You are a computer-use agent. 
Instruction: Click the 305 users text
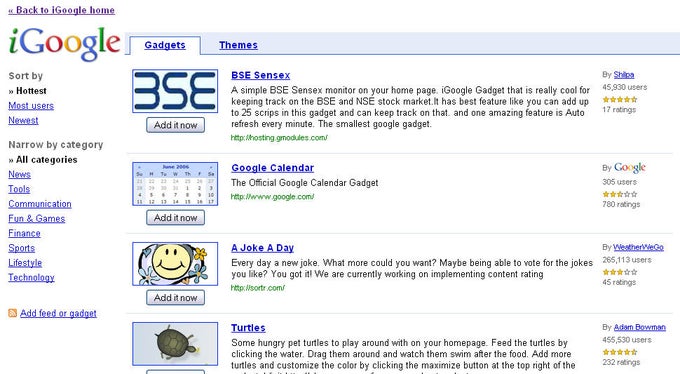tap(619, 182)
